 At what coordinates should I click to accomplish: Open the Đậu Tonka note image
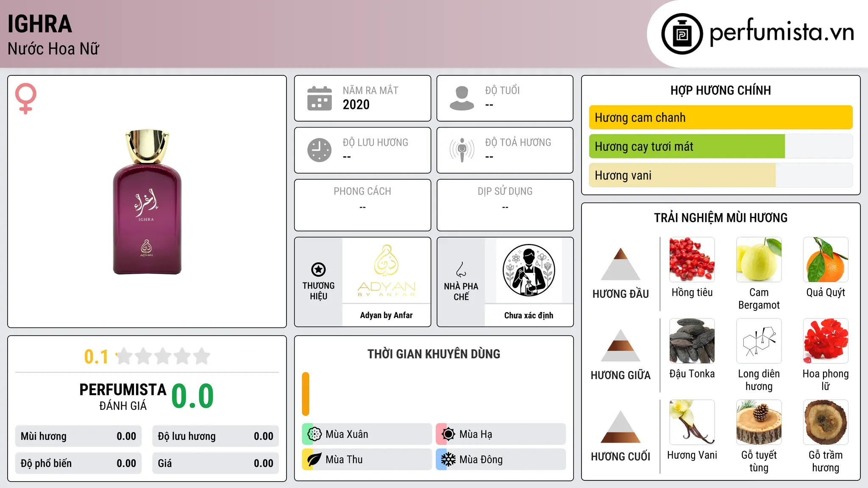click(x=692, y=341)
